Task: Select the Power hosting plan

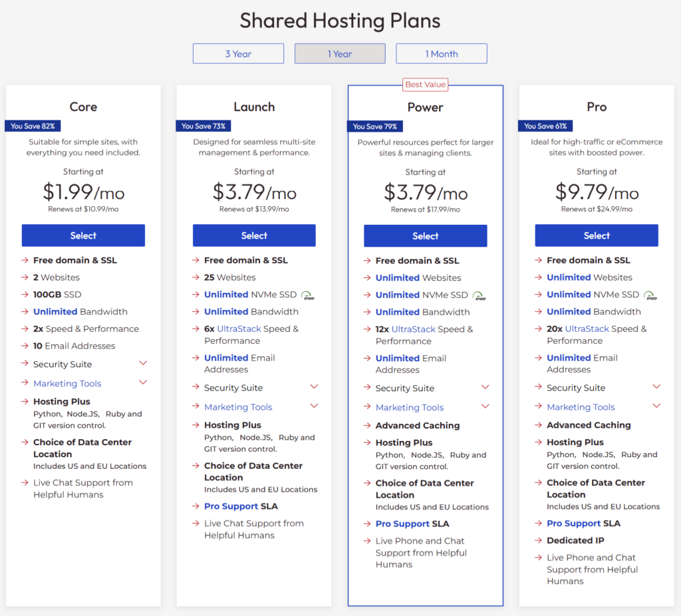Action: pos(425,235)
